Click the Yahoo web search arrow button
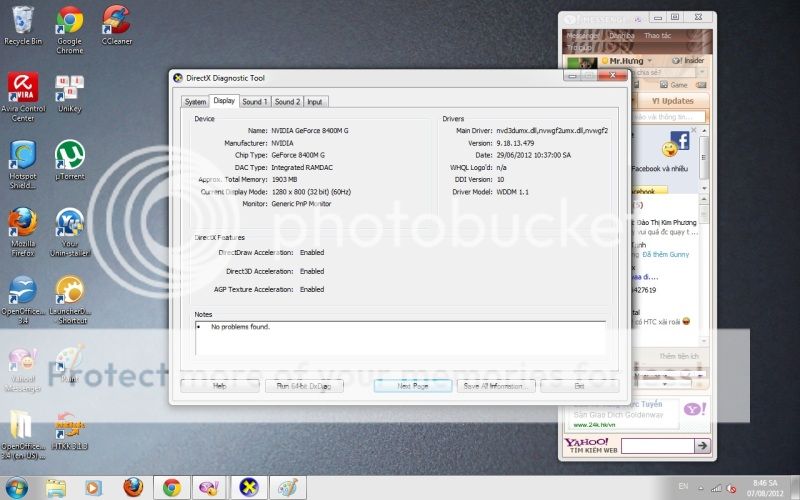 tap(702, 445)
